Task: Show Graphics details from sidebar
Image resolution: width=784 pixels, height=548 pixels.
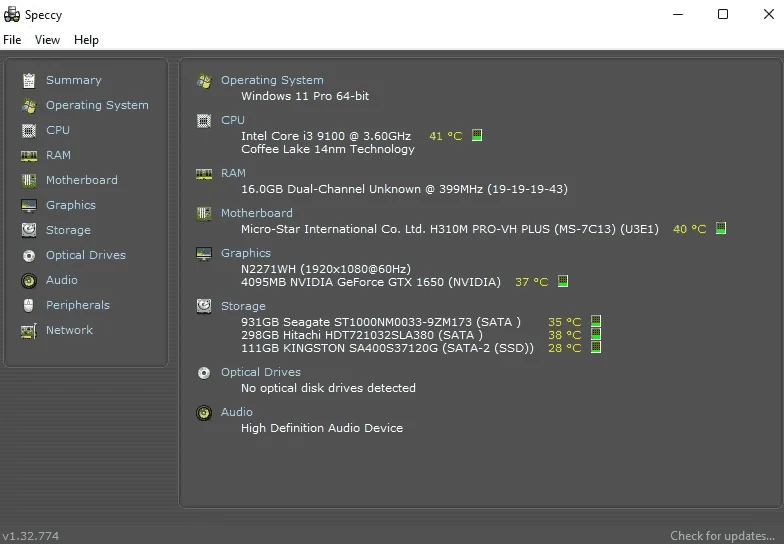Action: [70, 205]
